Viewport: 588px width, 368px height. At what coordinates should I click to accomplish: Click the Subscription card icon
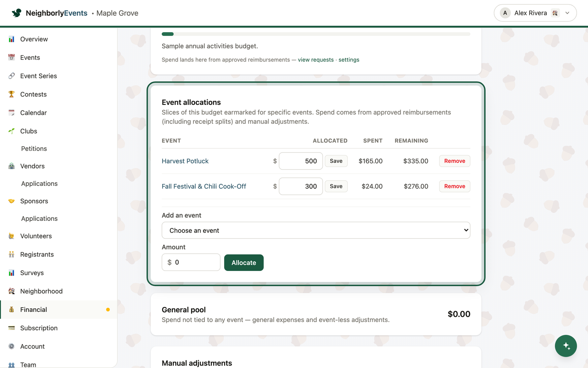pos(11,328)
